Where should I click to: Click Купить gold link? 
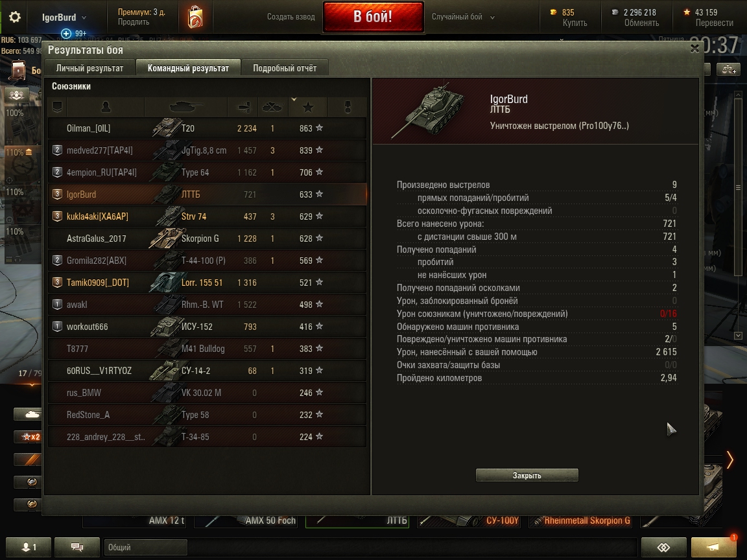click(575, 23)
